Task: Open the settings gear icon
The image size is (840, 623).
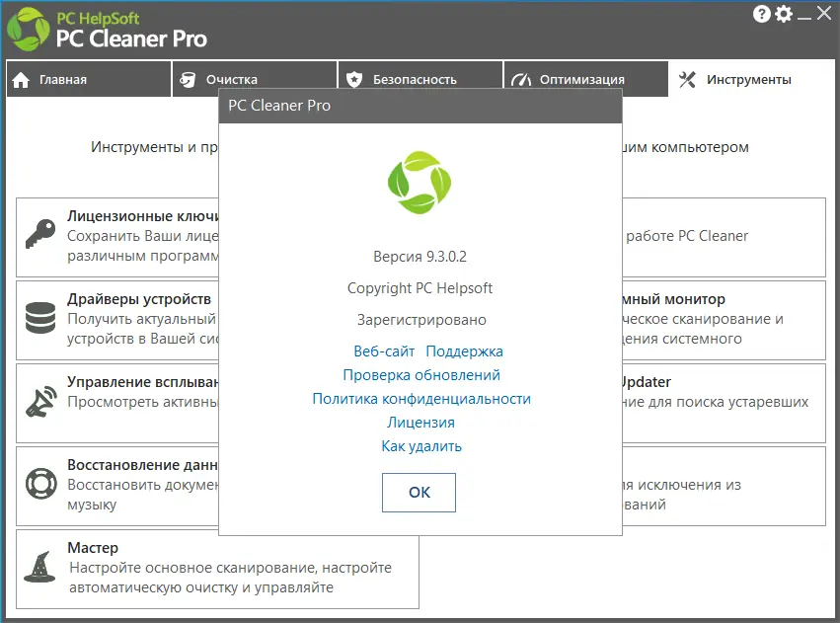Action: (783, 15)
